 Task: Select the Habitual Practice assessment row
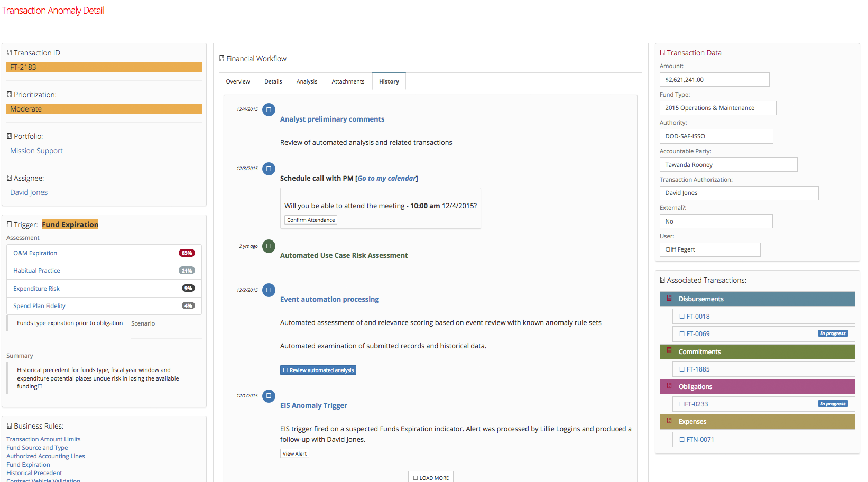click(104, 271)
